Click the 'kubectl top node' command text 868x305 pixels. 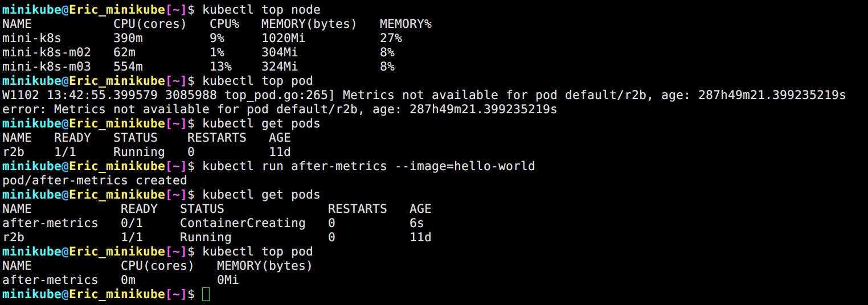point(261,10)
